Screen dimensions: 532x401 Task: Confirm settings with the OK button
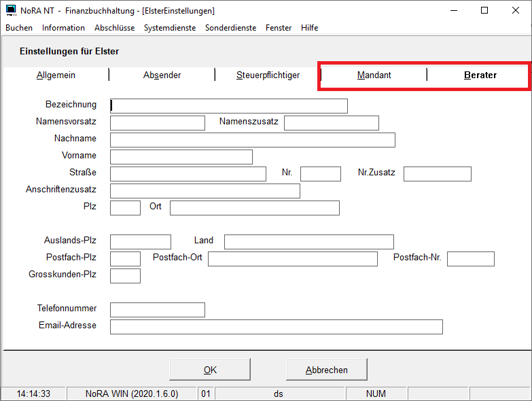point(210,370)
